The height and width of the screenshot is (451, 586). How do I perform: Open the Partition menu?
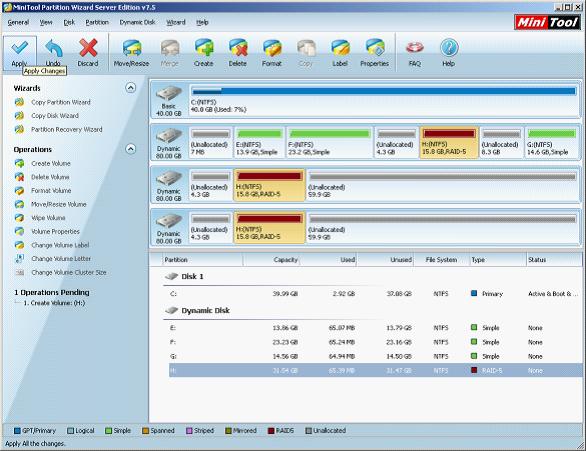(x=97, y=22)
